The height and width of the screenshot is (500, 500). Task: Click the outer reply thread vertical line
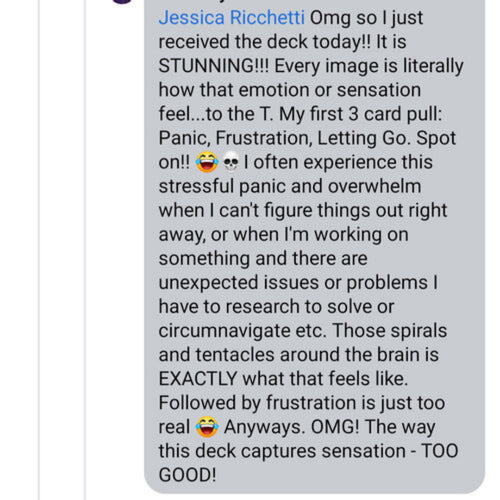point(39,250)
